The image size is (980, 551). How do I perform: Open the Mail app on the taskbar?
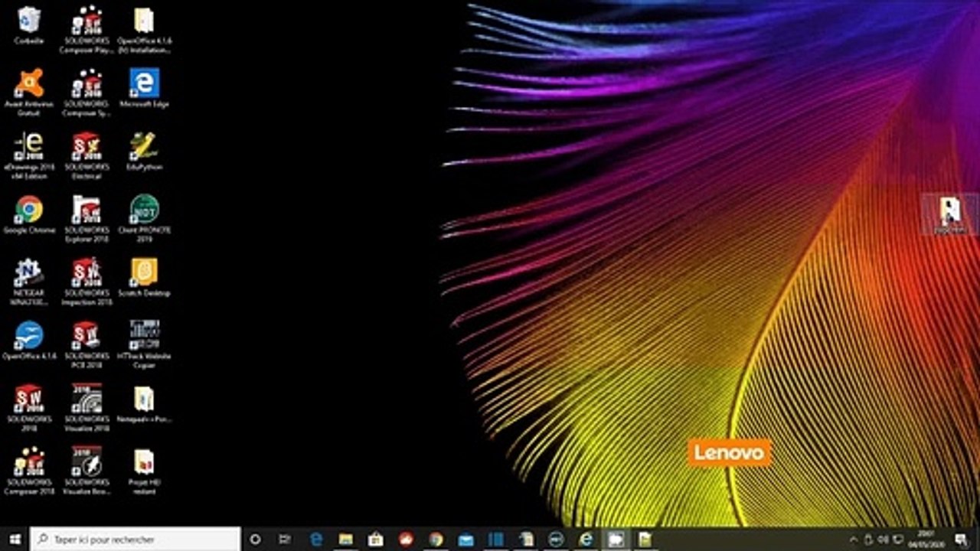point(465,540)
